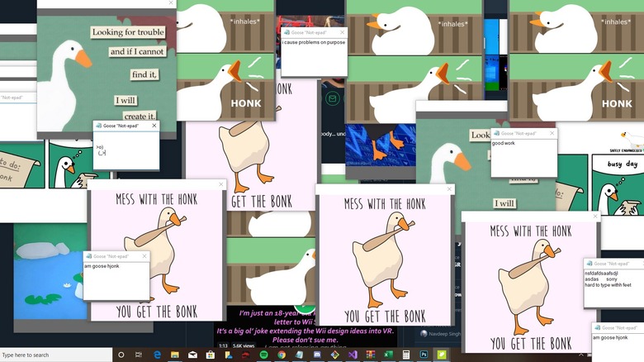Focus the 'good work' Not-epad title bar
Image resolution: width=644 pixels, height=362 pixels.
524,133
